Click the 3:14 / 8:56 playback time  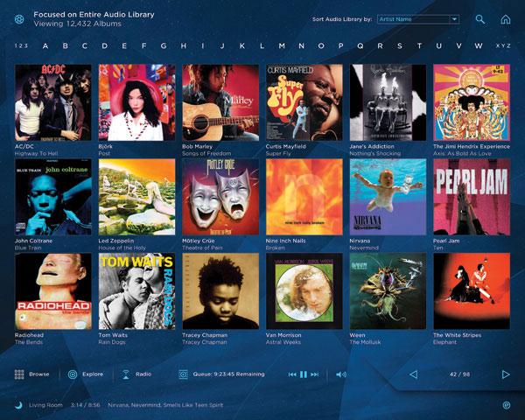click(x=86, y=405)
